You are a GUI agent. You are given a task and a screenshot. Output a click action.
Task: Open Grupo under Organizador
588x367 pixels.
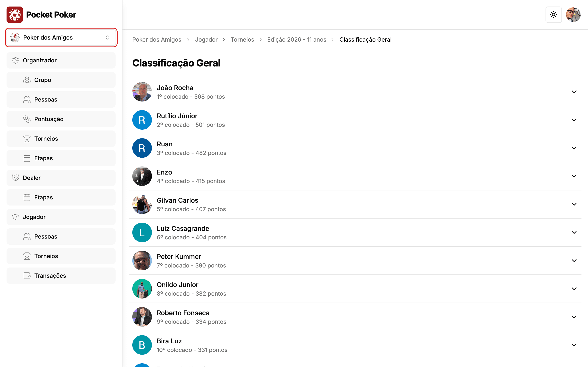pyautogui.click(x=61, y=80)
